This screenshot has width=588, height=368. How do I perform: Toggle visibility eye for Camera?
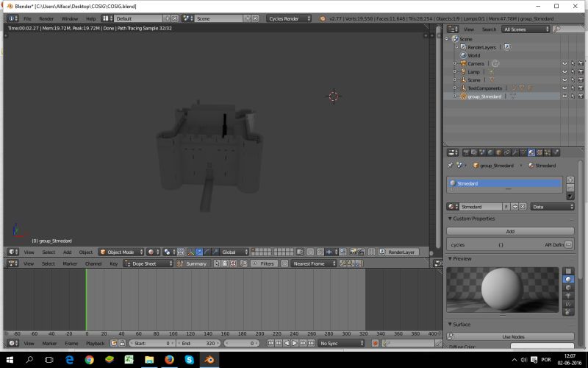[564, 63]
